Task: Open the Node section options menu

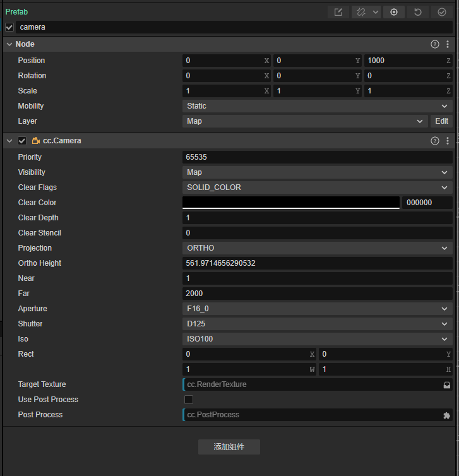Action: pos(448,44)
